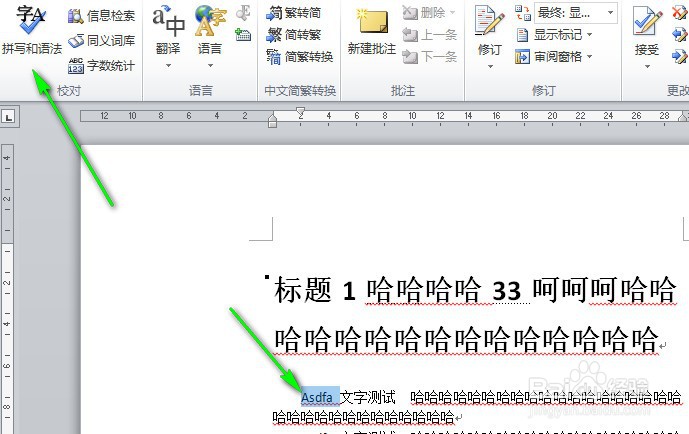The height and width of the screenshot is (434, 689).
Task: Show 字数统计 word count
Action: click(x=102, y=66)
